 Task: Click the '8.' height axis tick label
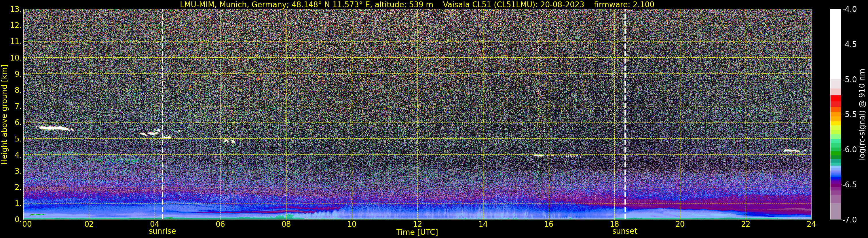tap(18, 90)
